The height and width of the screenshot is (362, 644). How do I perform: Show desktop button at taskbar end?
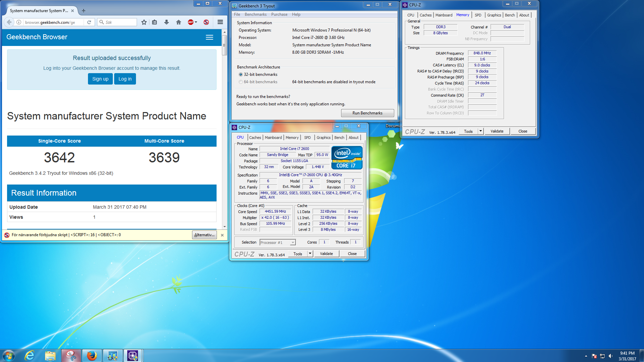tap(642, 356)
